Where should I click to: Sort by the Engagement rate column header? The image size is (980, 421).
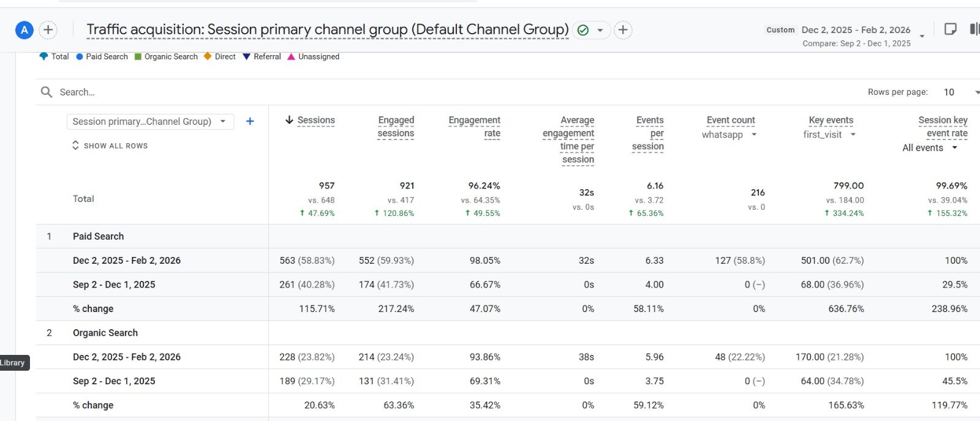coord(474,127)
